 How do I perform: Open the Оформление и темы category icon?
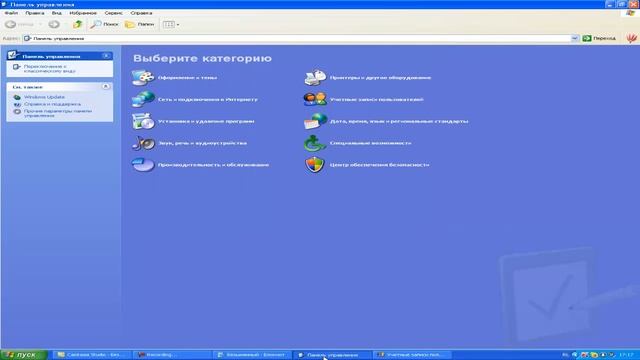click(143, 77)
